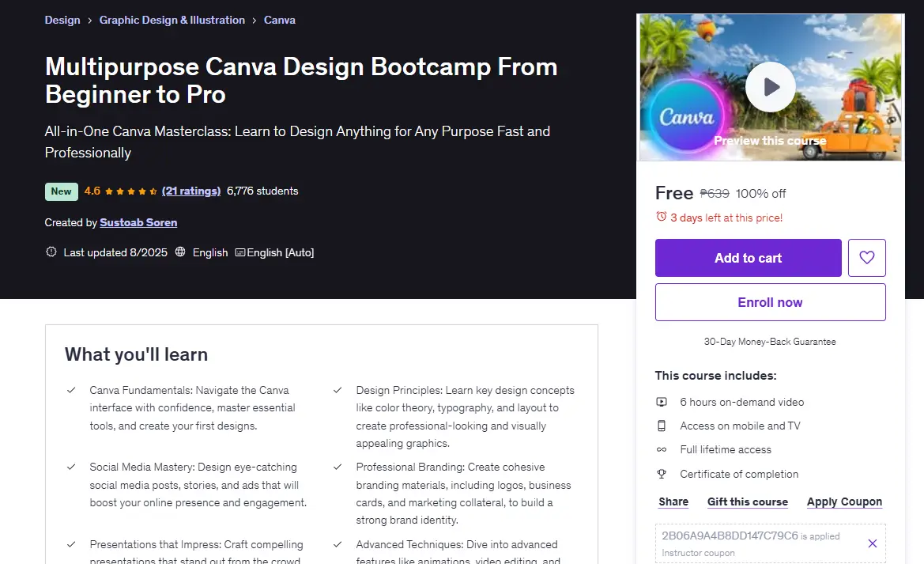This screenshot has width=924, height=564.
Task: Click the This course includes heading
Action: point(716,376)
